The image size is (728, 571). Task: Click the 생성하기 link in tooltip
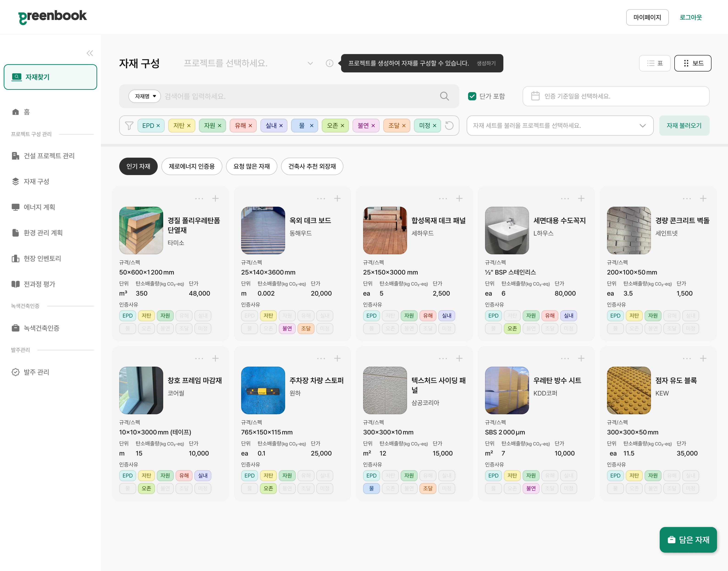click(486, 63)
